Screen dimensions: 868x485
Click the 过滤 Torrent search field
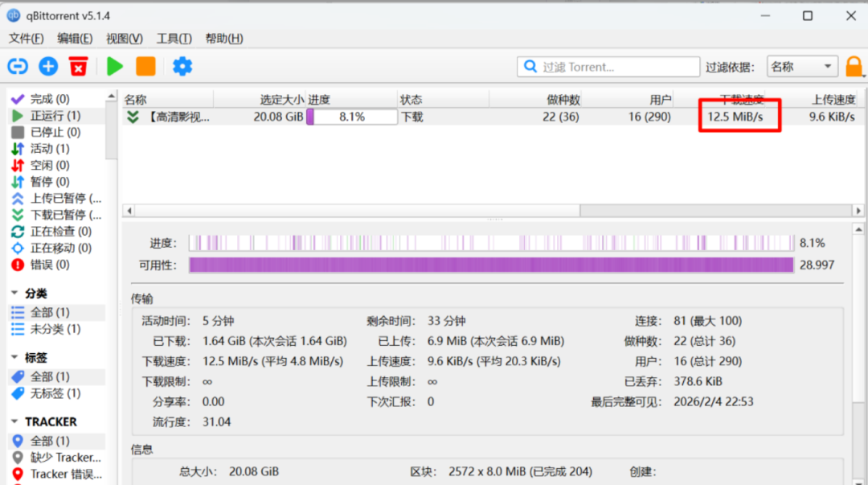tap(608, 67)
